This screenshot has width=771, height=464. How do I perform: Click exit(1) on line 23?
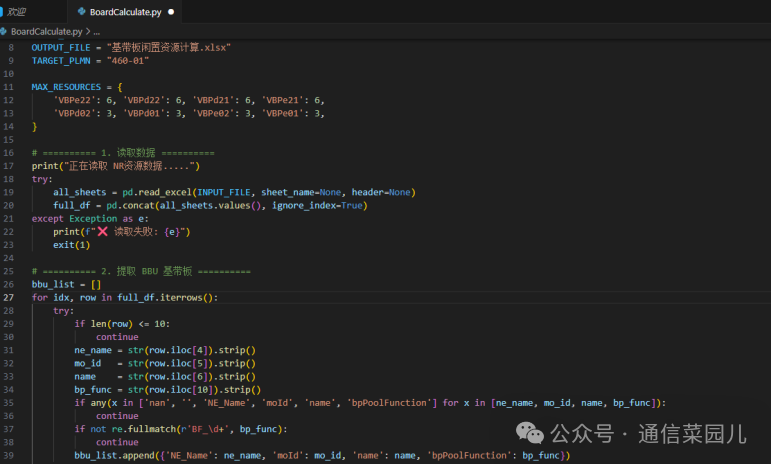click(72, 245)
